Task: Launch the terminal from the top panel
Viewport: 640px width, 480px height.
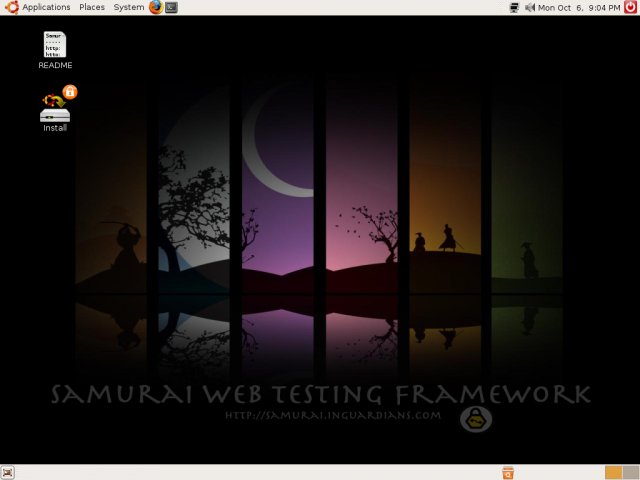Action: point(171,7)
